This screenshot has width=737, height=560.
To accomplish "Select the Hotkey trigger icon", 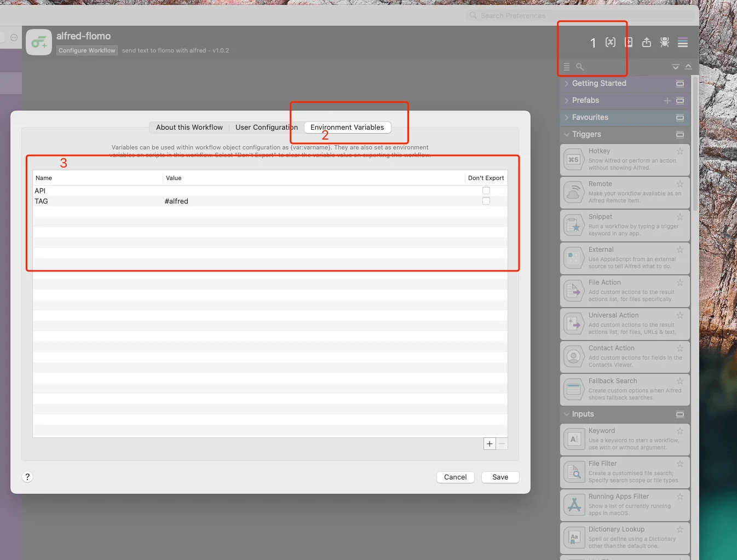I will pos(573,159).
